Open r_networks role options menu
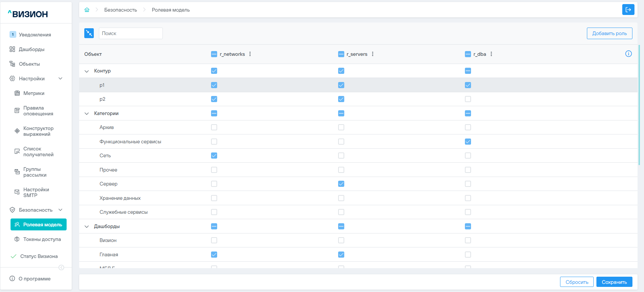Viewport: 644px width, 292px height. click(250, 54)
